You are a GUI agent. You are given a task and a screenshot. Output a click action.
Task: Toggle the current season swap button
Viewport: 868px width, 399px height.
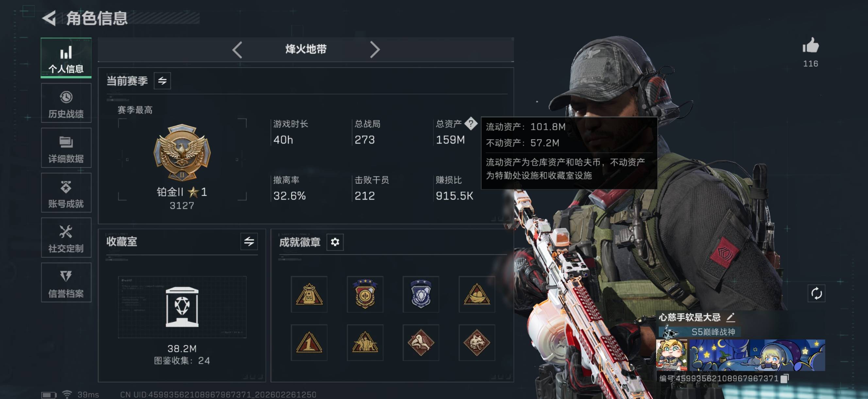click(162, 80)
